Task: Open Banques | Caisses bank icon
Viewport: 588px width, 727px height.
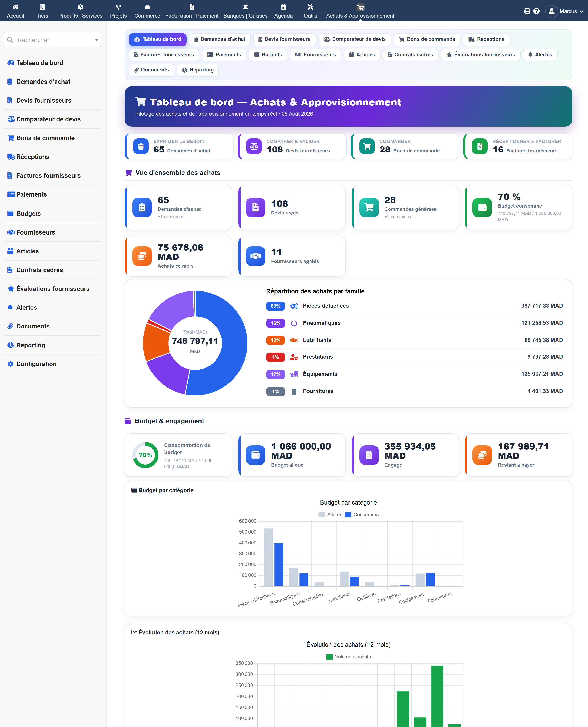Action: [245, 7]
